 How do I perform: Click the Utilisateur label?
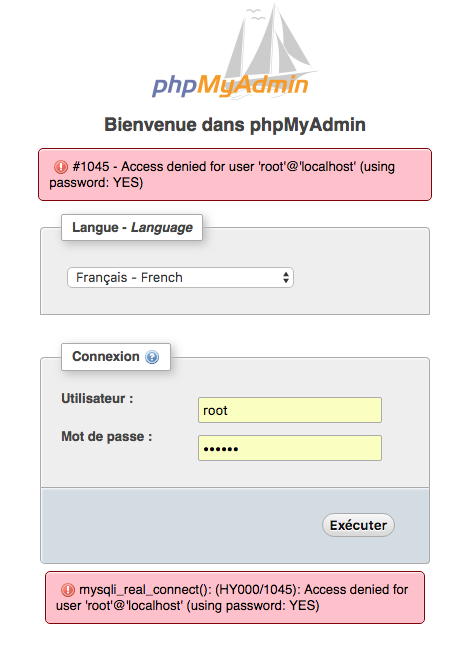coord(97,398)
